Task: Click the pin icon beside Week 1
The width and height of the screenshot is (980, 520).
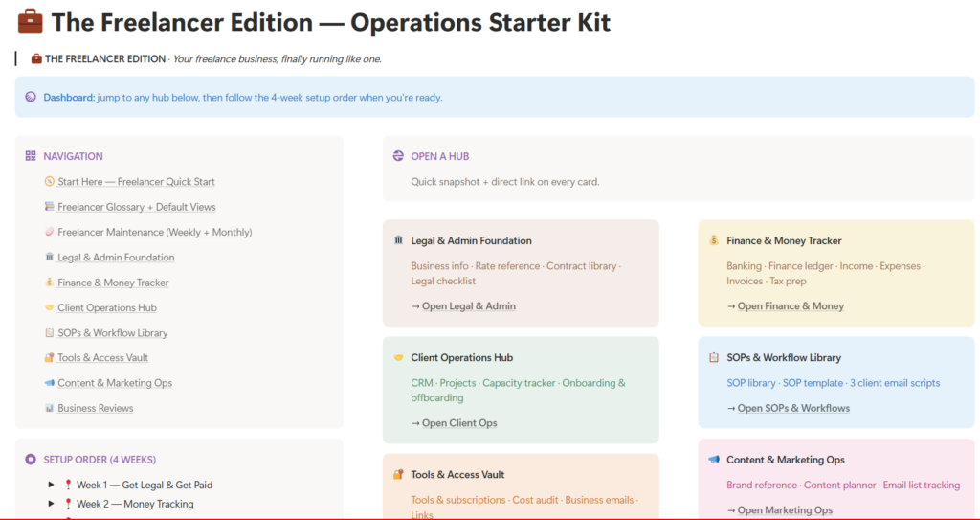Action: point(68,485)
